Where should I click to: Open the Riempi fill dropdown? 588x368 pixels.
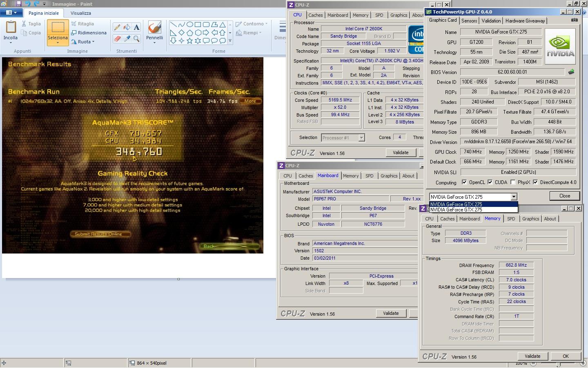tap(249, 33)
